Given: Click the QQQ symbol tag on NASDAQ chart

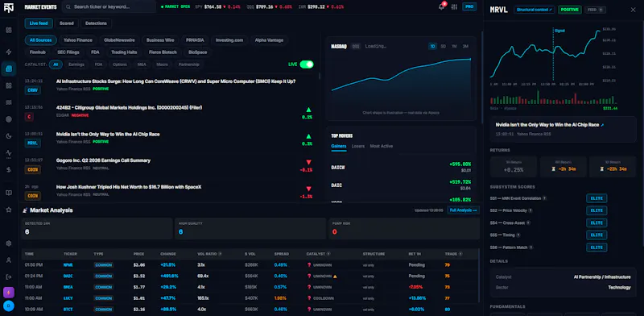Looking at the screenshot, I should click(x=356, y=47).
